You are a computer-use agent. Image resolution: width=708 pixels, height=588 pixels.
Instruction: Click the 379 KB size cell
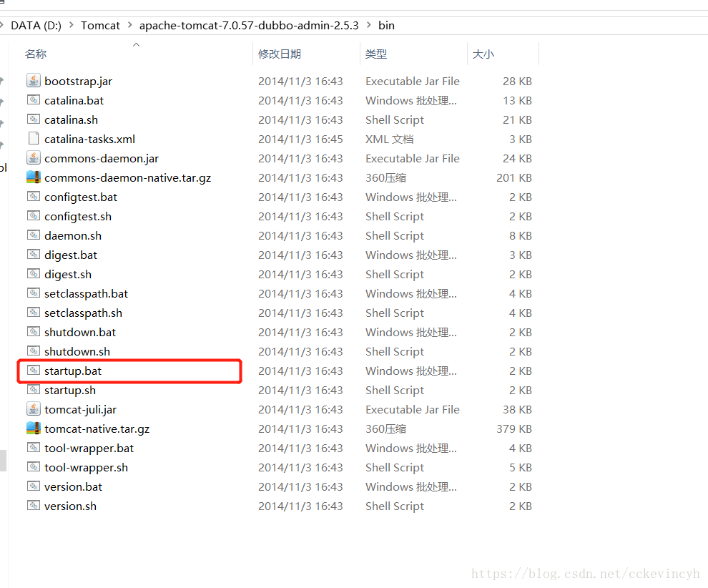(x=514, y=429)
